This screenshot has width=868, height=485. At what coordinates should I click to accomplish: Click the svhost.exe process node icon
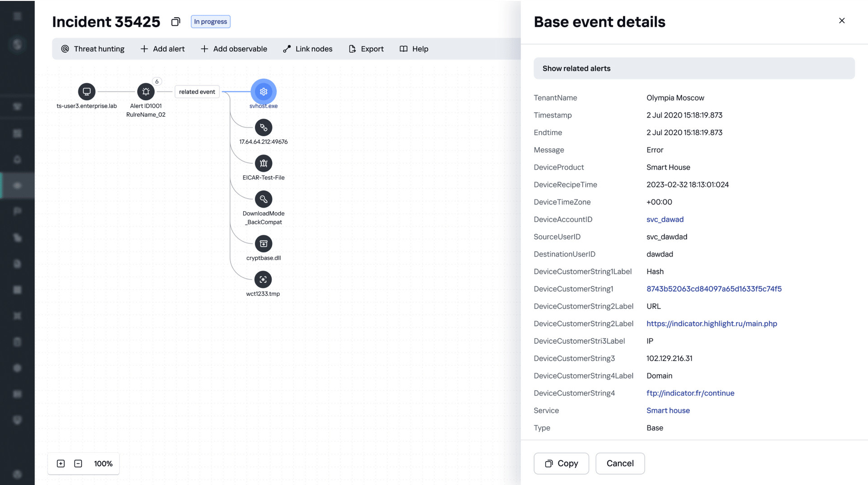click(264, 92)
